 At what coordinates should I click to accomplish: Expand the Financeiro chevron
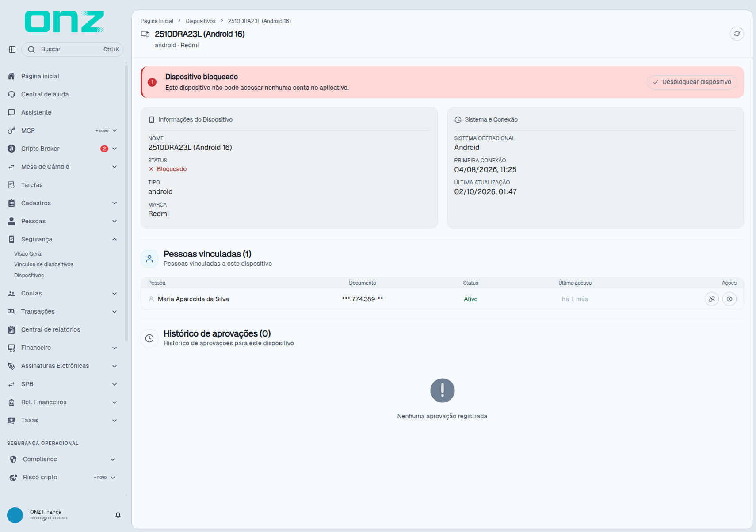115,348
